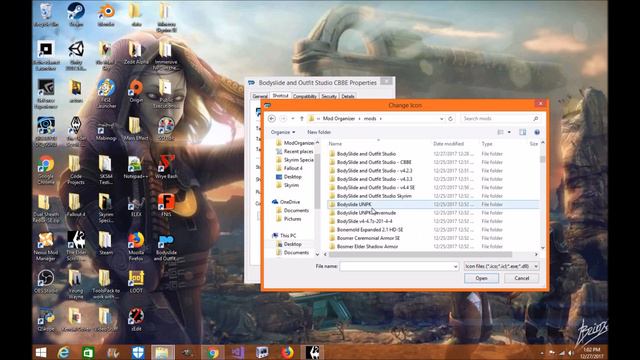Click the Up one level arrow button

[x=302, y=119]
